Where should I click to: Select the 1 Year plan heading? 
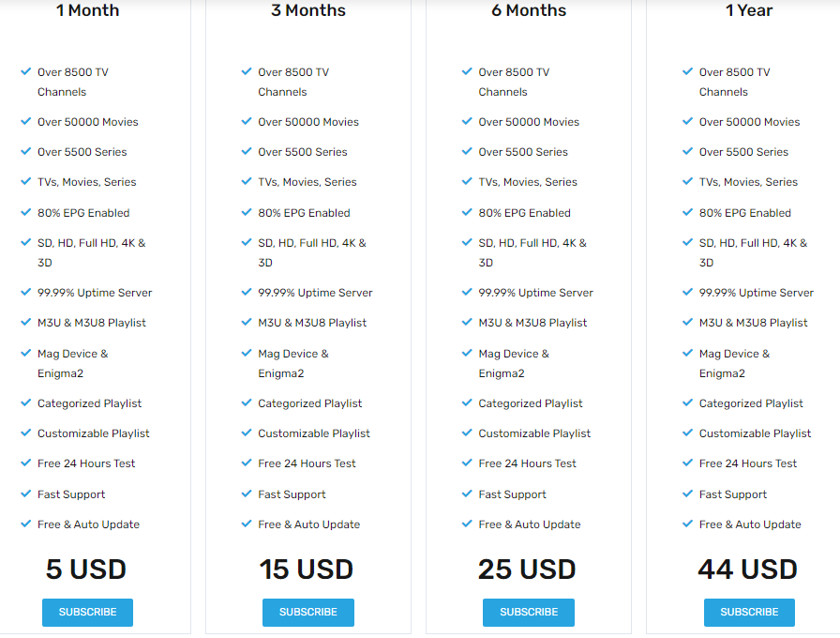[749, 10]
